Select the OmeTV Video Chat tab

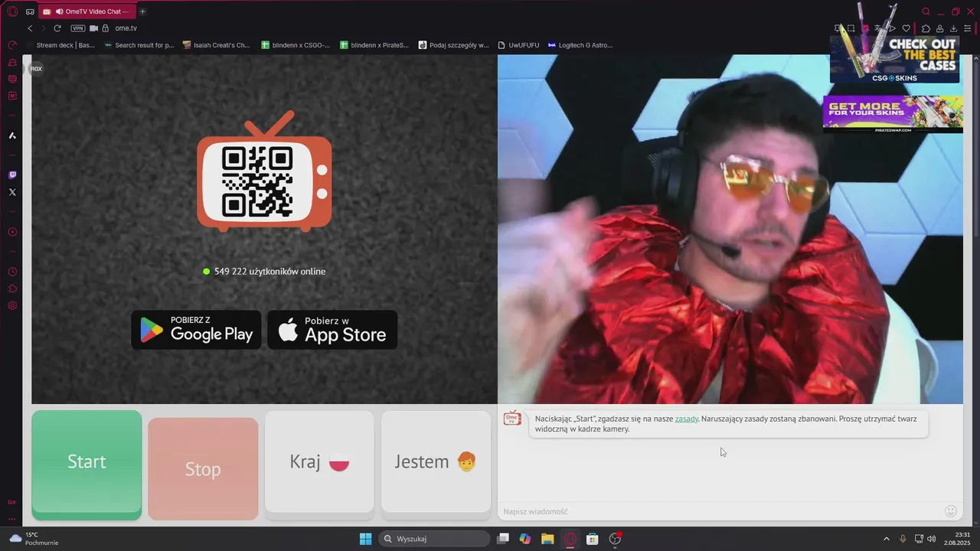(87, 11)
